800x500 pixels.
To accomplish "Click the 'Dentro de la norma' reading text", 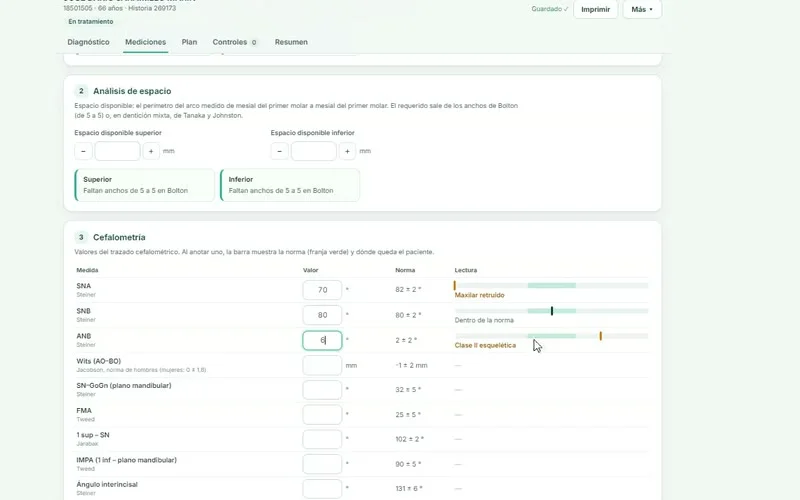I will 484,320.
